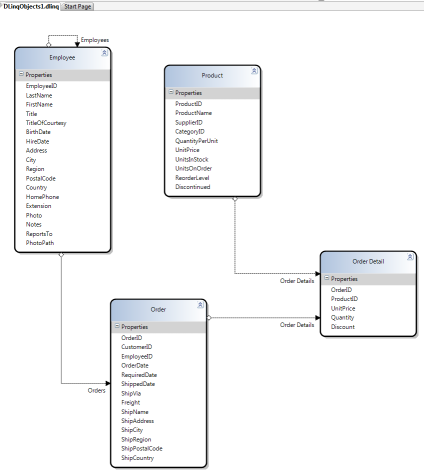
Task: Select the UnitsOnOrder property
Action: (x=194, y=168)
